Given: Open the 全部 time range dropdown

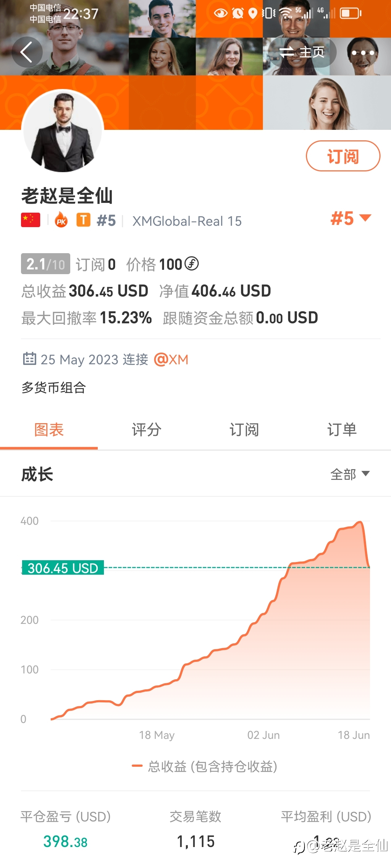Looking at the screenshot, I should (x=350, y=474).
